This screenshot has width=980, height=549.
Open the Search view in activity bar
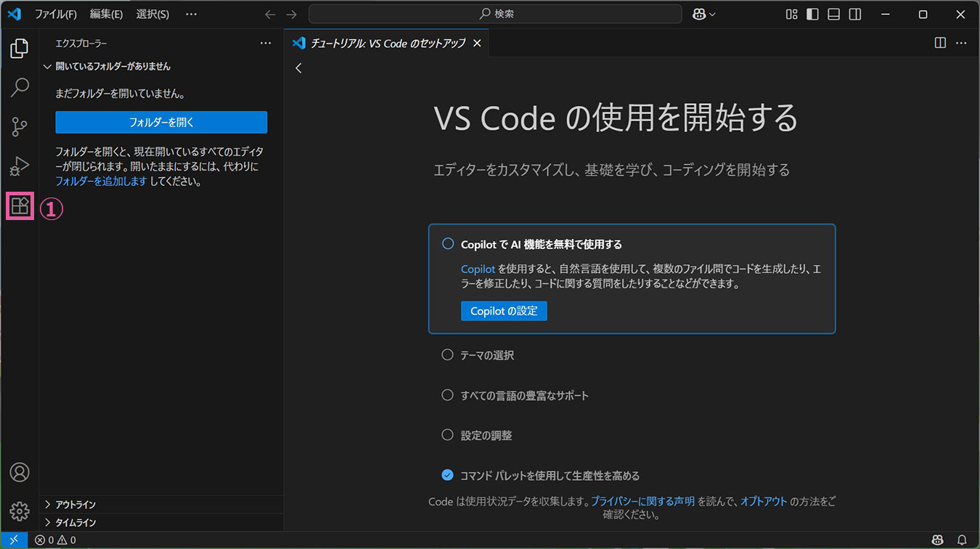point(20,88)
